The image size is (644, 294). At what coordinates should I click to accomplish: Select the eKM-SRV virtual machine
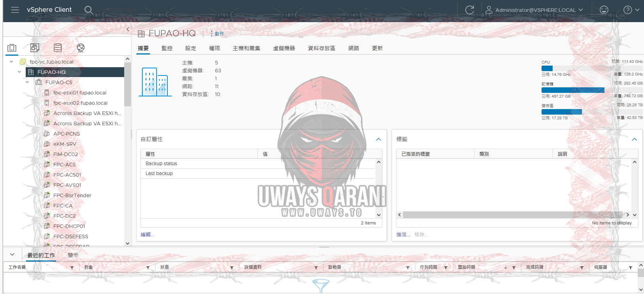(65, 144)
